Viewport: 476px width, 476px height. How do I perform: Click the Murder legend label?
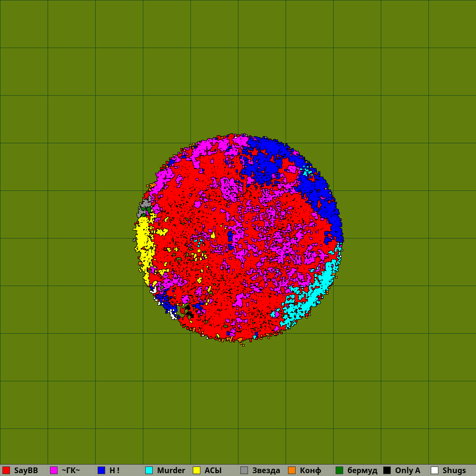tap(171, 470)
